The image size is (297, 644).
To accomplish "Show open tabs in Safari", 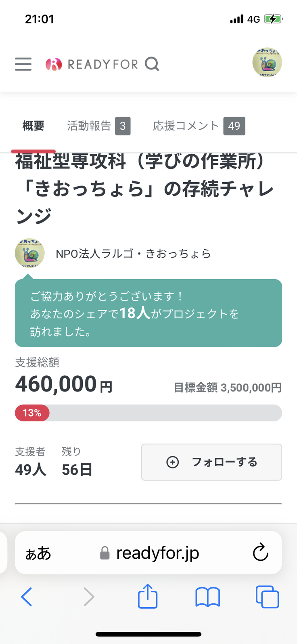I will pyautogui.click(x=267, y=597).
